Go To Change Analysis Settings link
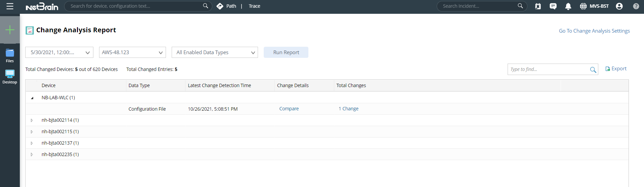Viewport: 644px width, 187px height. click(594, 31)
